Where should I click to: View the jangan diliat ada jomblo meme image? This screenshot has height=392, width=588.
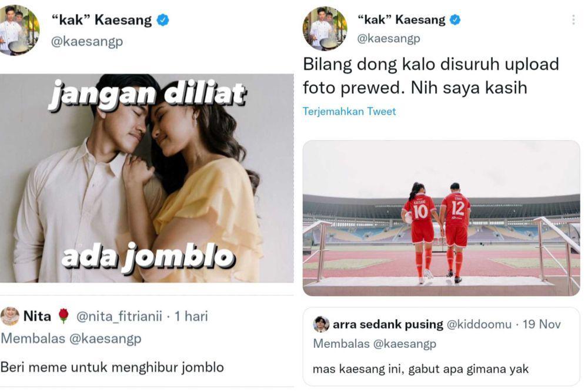[146, 178]
